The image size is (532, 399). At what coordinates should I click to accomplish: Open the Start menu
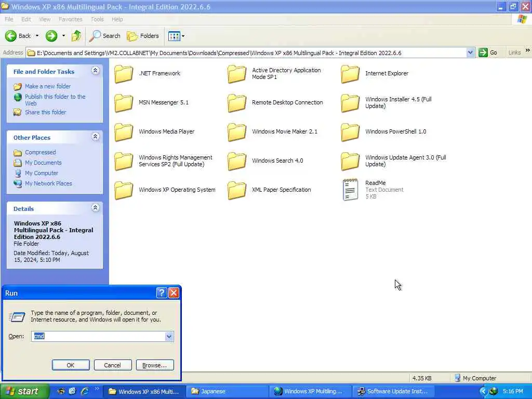pos(24,391)
